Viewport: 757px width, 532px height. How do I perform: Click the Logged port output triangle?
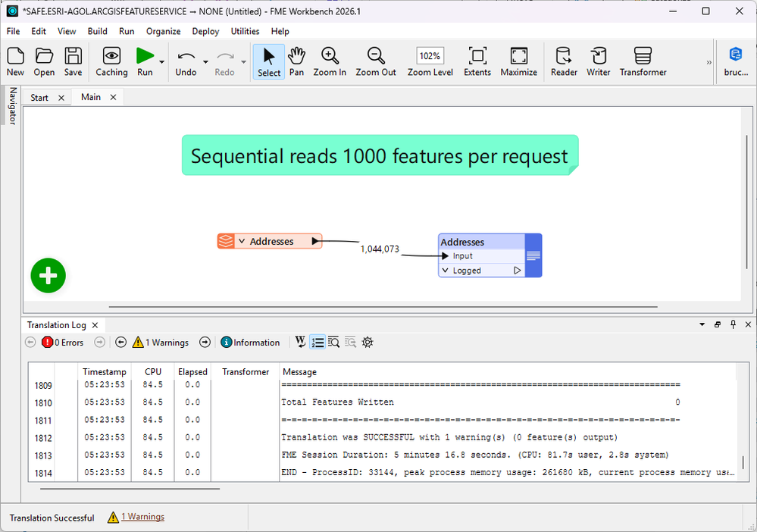pyautogui.click(x=517, y=271)
